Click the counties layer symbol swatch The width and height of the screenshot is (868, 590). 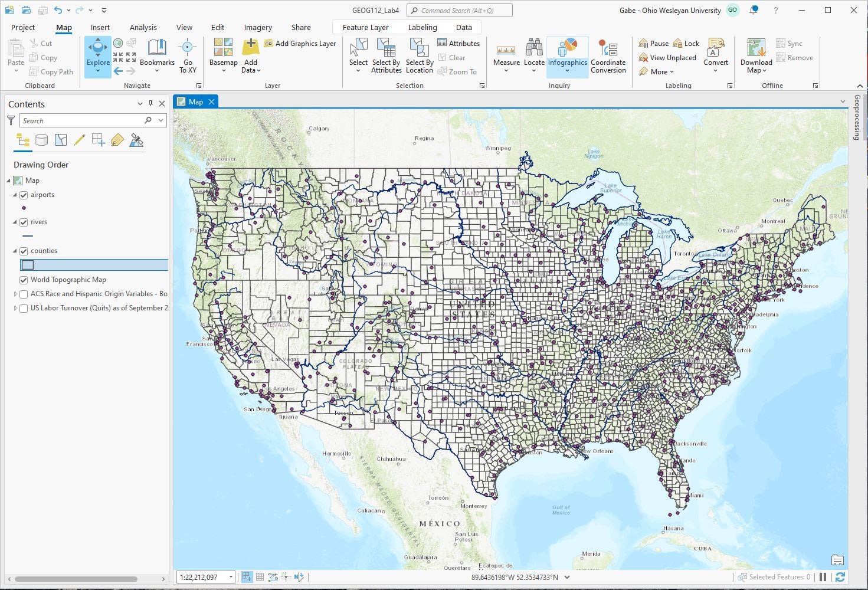coord(28,264)
